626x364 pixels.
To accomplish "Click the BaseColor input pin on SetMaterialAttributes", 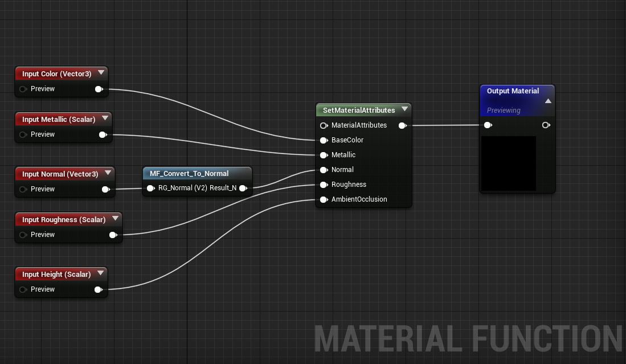I will point(324,140).
